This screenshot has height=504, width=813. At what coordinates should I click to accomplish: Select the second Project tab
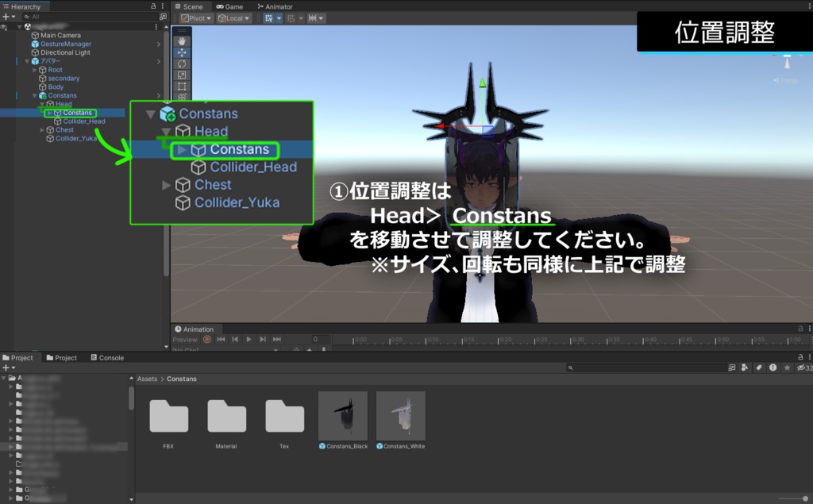coord(62,358)
